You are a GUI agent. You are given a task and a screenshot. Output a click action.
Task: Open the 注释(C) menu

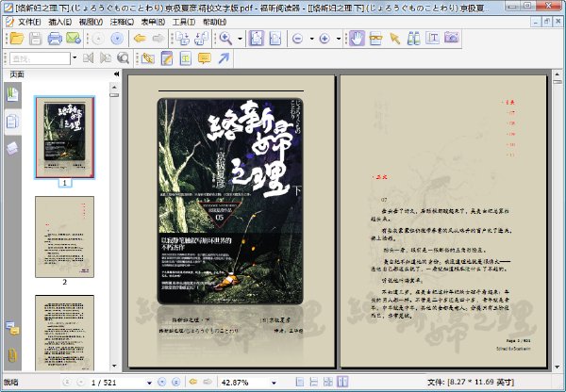click(122, 22)
